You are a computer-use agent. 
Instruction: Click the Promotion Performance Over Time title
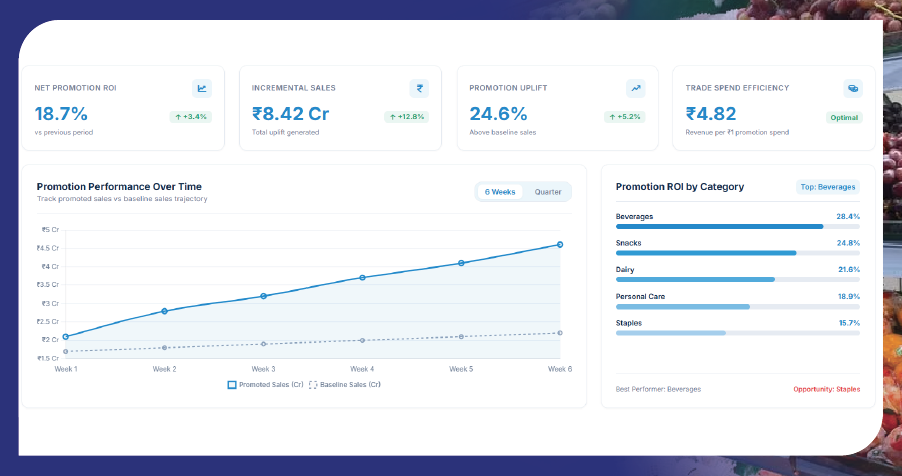pyautogui.click(x=119, y=186)
